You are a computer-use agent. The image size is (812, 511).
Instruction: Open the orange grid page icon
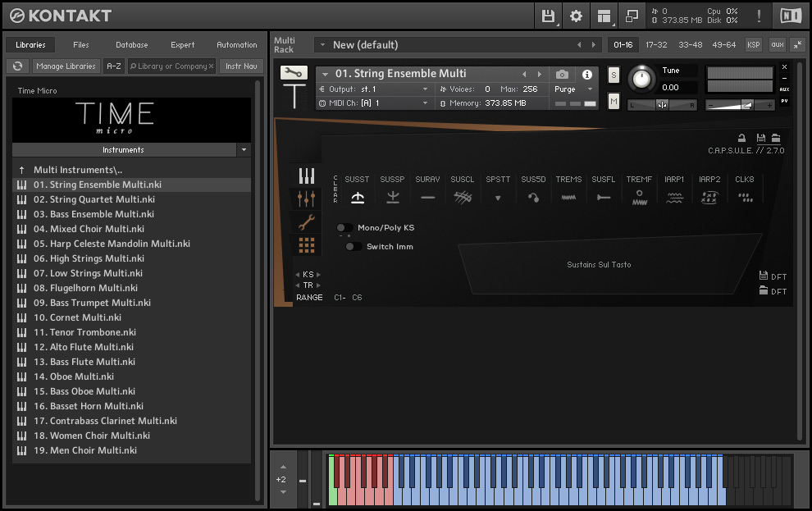click(x=306, y=245)
